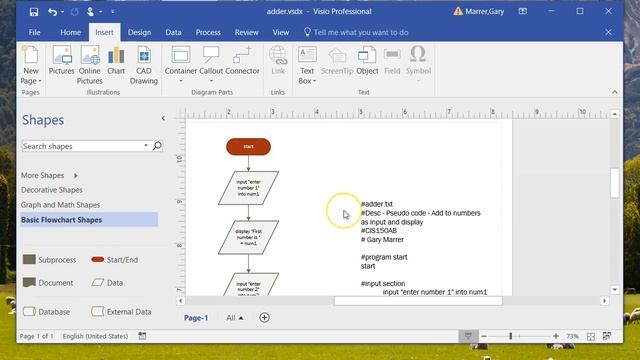Switch to the Review tab
The height and width of the screenshot is (360, 640).
[247, 32]
